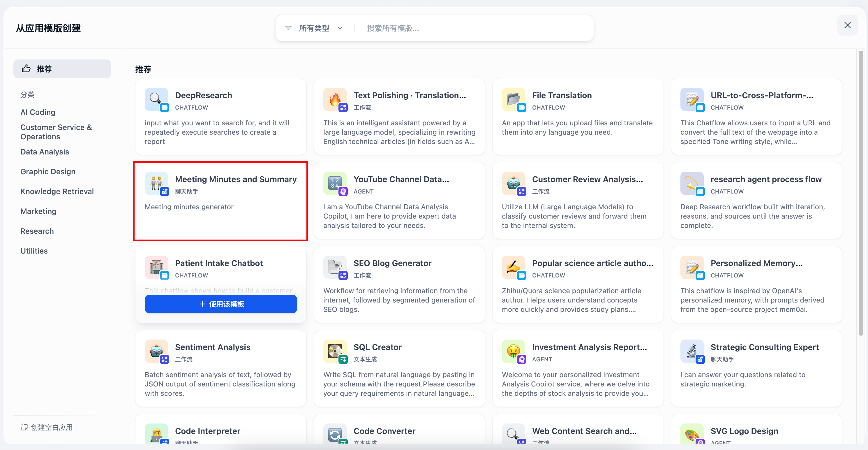Viewport: 868px width, 450px height.
Task: Click the 聊天助手 label under Strategic Consulting Expert
Action: (722, 359)
